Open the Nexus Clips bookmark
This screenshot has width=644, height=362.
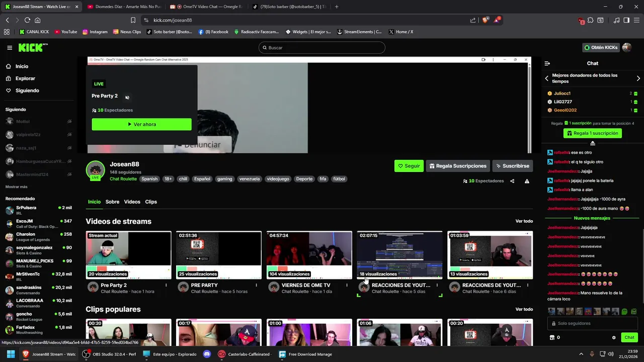127,32
